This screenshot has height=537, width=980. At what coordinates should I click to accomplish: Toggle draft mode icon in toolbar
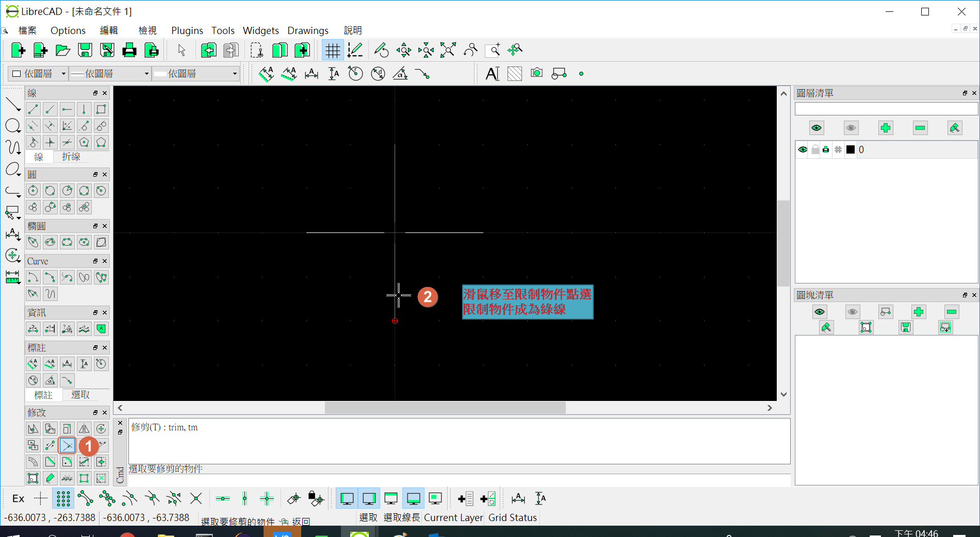point(355,50)
